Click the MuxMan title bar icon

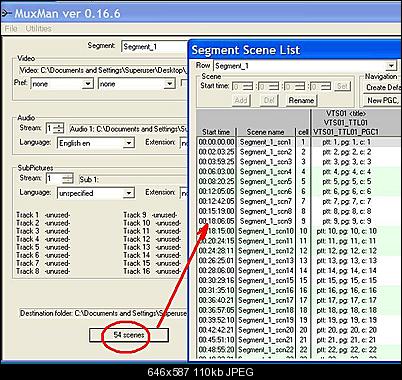(x=6, y=14)
